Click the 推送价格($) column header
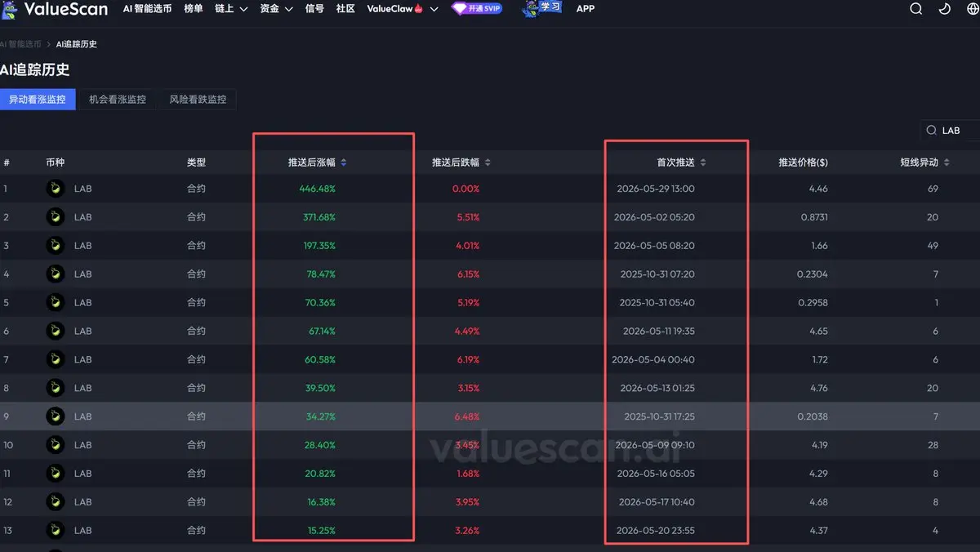980x552 pixels. click(804, 162)
